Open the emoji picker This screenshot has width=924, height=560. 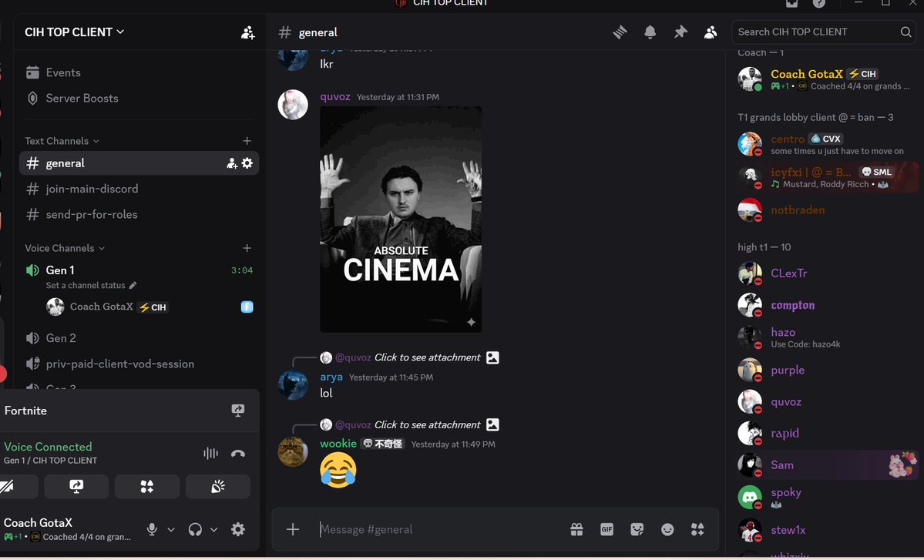click(x=667, y=529)
